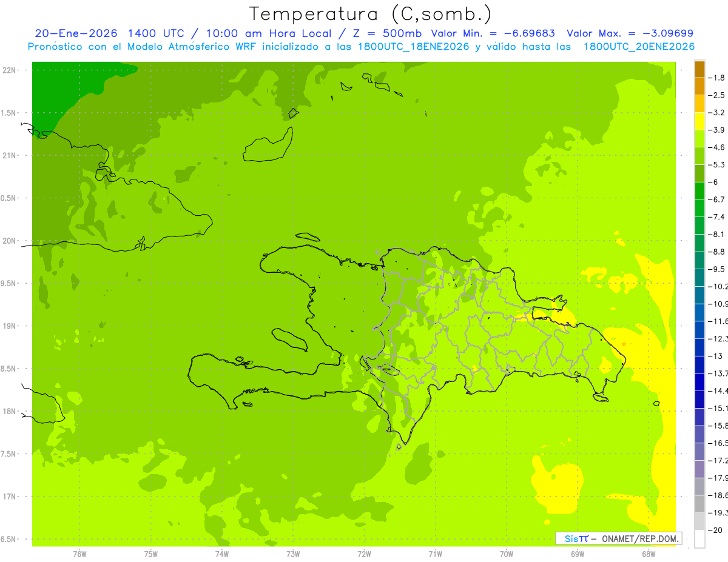728x562 pixels.
Task: Click the '69W' longitude label
Action: coord(578,554)
